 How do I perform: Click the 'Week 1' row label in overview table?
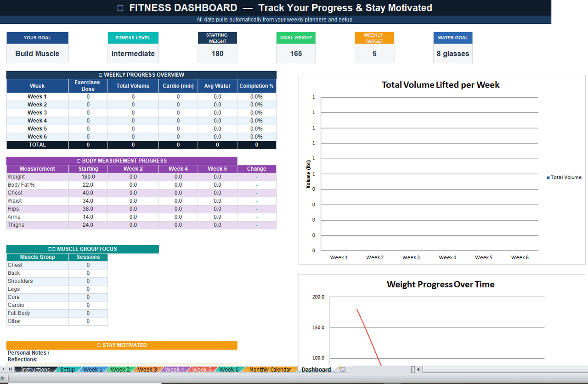tap(37, 97)
